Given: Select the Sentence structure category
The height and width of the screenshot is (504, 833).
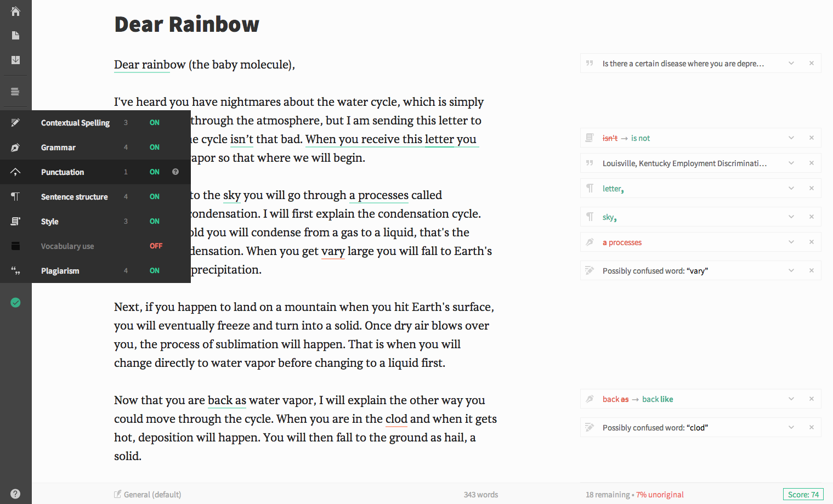Looking at the screenshot, I should pos(74,197).
